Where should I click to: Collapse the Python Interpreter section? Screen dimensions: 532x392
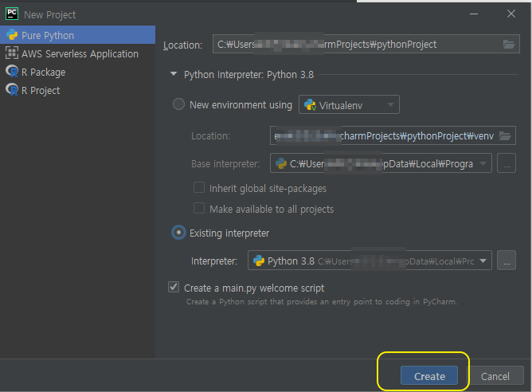(x=174, y=74)
